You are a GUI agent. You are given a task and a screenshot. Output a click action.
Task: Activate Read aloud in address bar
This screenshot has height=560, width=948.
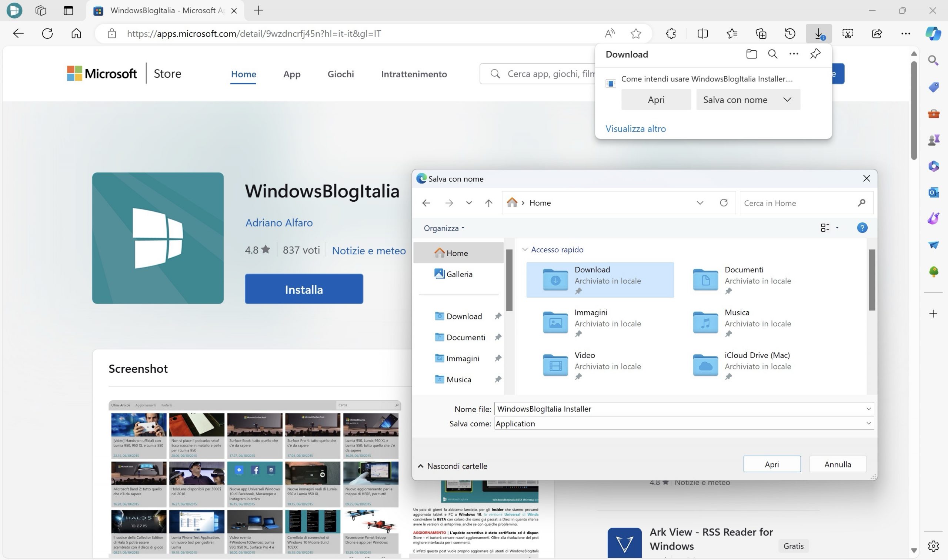point(609,33)
